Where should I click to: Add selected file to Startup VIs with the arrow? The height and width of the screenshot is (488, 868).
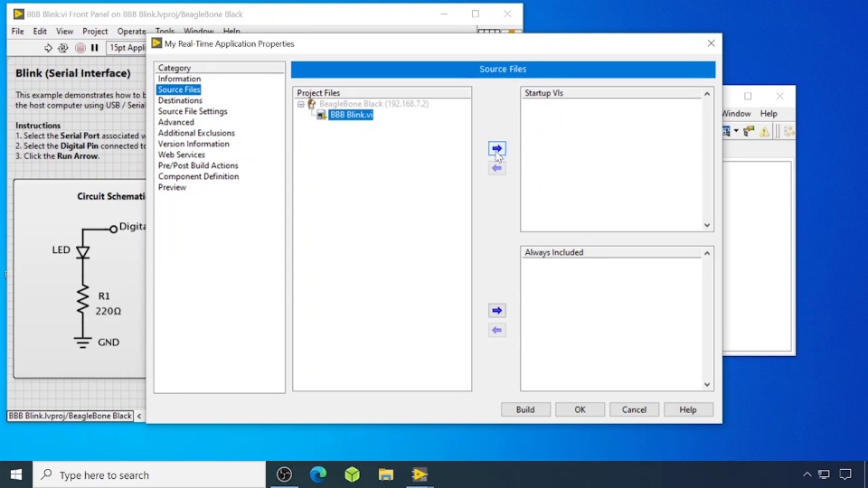[x=496, y=148]
